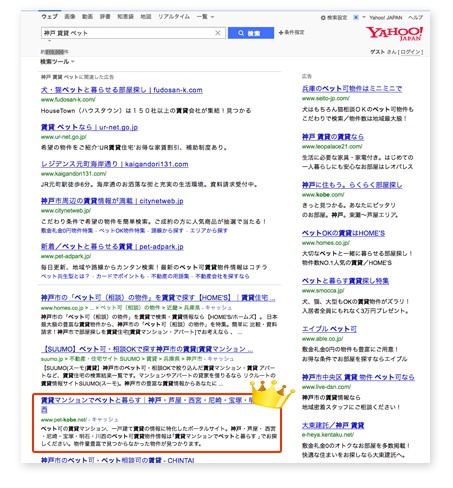Click the www.smocca.jp green URL text
453x488 pixels.
pyautogui.click(x=323, y=291)
